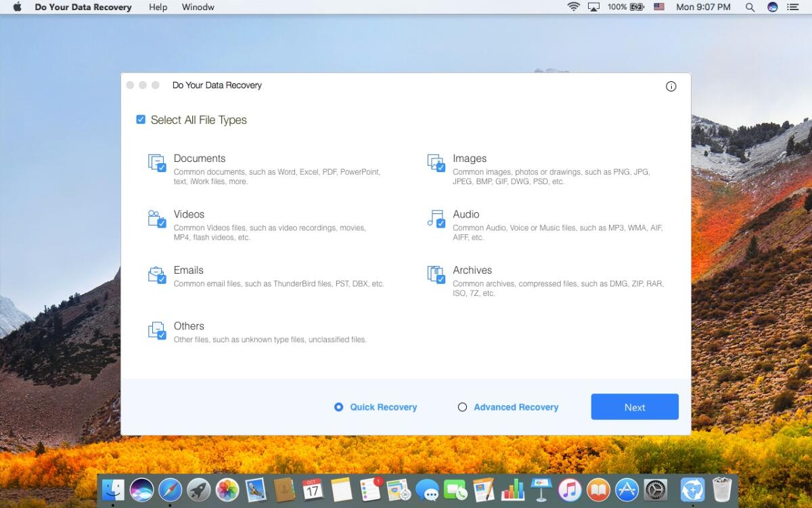
Task: Click the Next button
Action: 634,406
